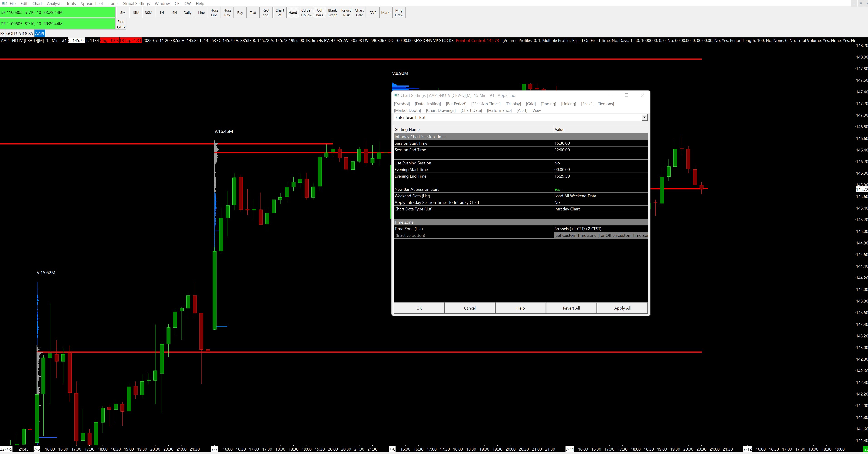Screen dimensions: 868x454
Task: Switch to CdlBar Hollow graph style
Action: [x=306, y=13]
